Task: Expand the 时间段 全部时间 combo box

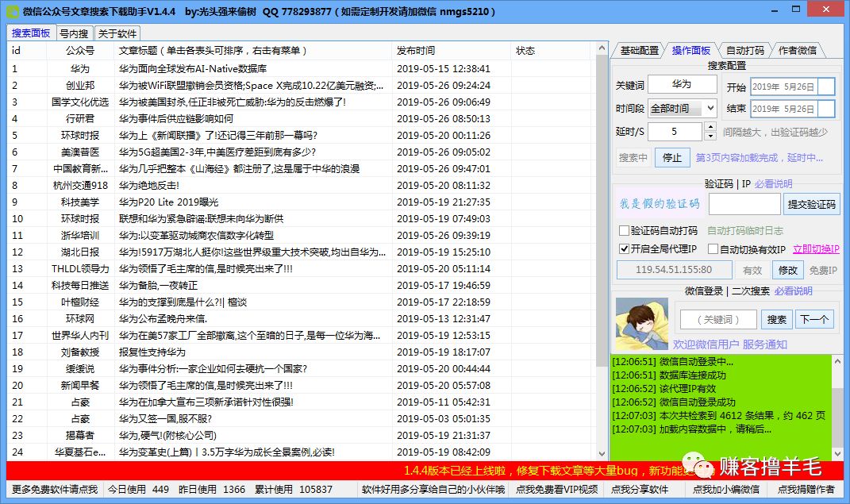Action: (x=710, y=109)
